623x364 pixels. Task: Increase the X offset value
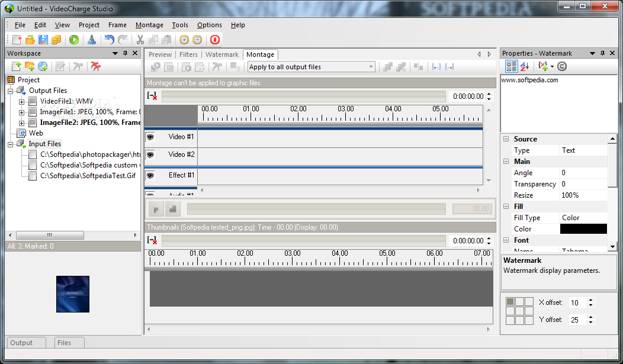591,300
